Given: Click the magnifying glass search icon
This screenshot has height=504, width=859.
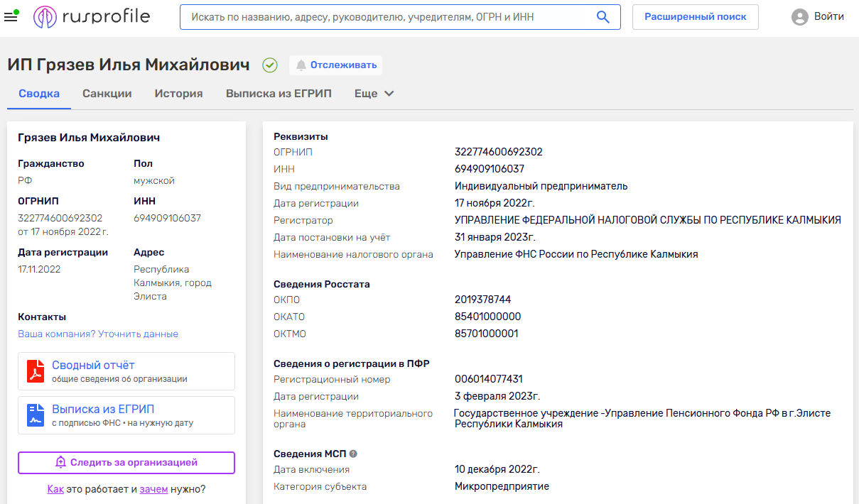Looking at the screenshot, I should point(603,17).
